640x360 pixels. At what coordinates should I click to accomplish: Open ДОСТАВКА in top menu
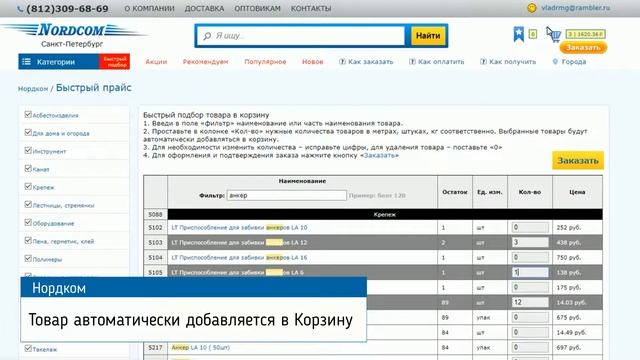pos(204,8)
